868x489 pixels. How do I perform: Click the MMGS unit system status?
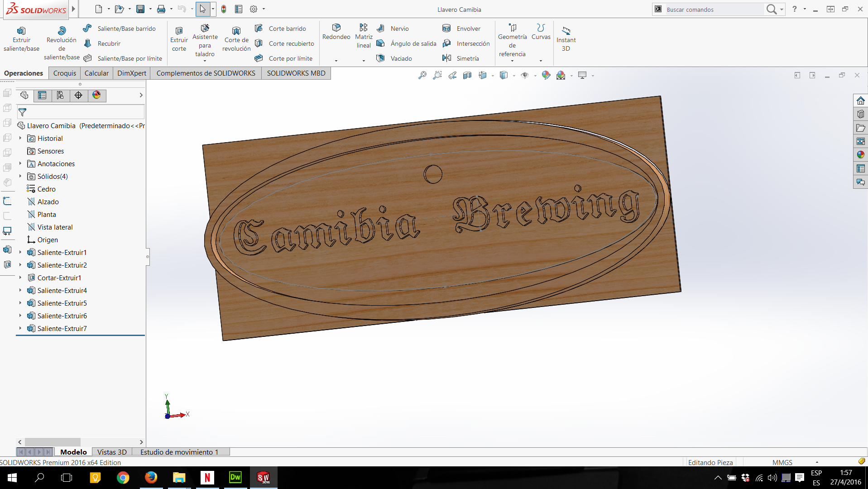[782, 462]
